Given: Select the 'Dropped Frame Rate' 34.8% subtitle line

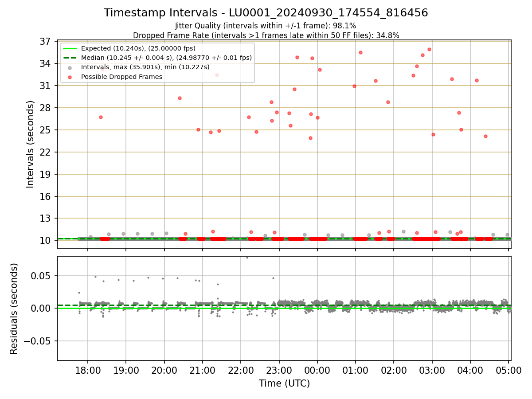Looking at the screenshot, I should tap(266, 35).
